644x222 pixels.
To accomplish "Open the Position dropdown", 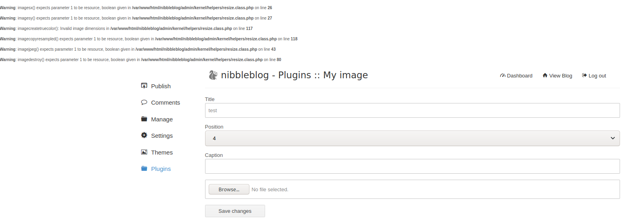I will click(412, 138).
